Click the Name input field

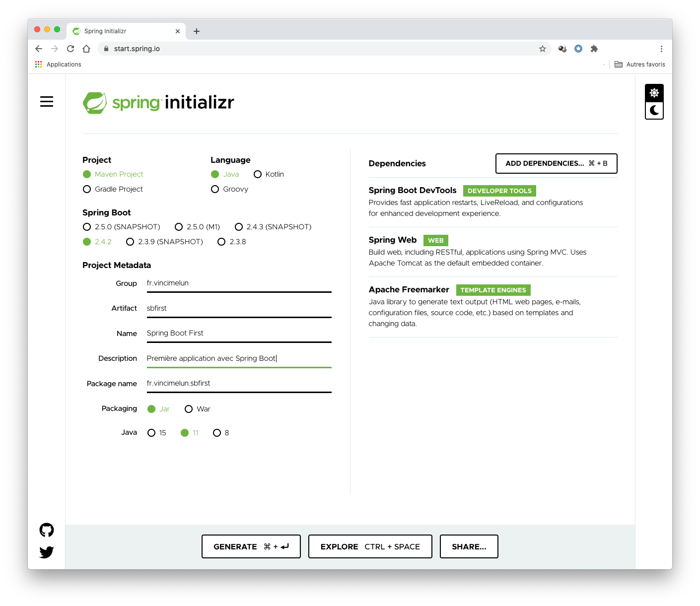click(x=239, y=333)
